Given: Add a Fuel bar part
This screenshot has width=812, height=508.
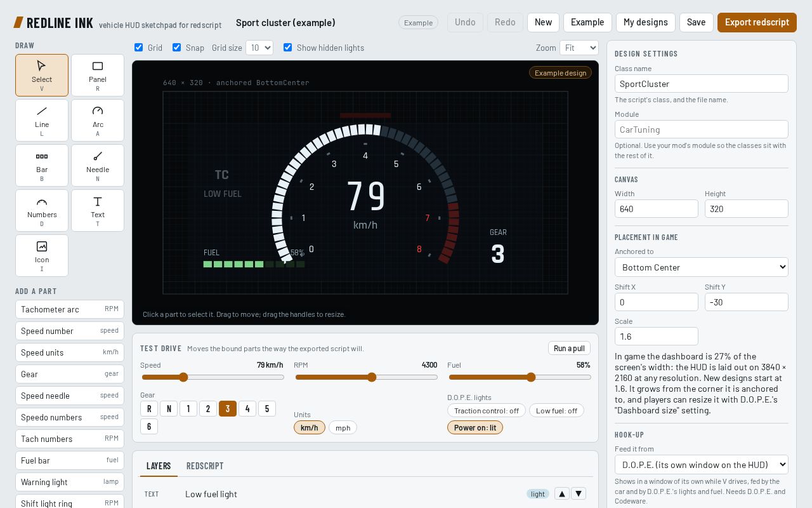Looking at the screenshot, I should pyautogui.click(x=70, y=460).
